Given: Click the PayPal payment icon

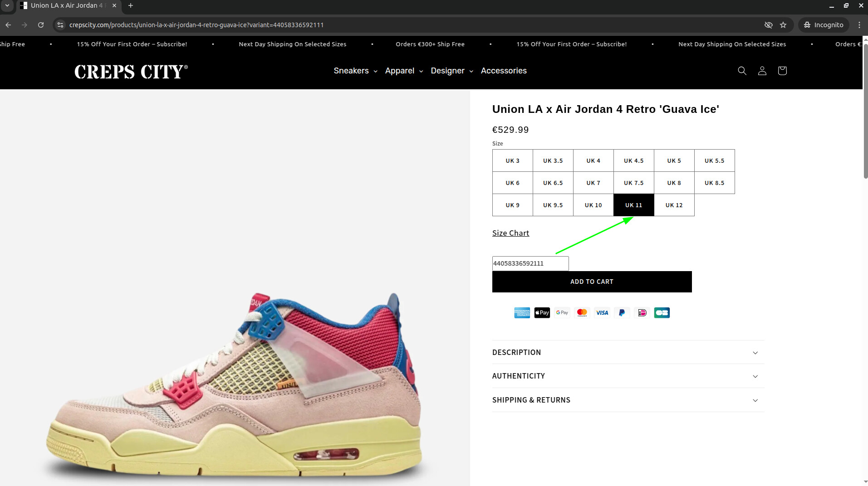Looking at the screenshot, I should tap(622, 313).
